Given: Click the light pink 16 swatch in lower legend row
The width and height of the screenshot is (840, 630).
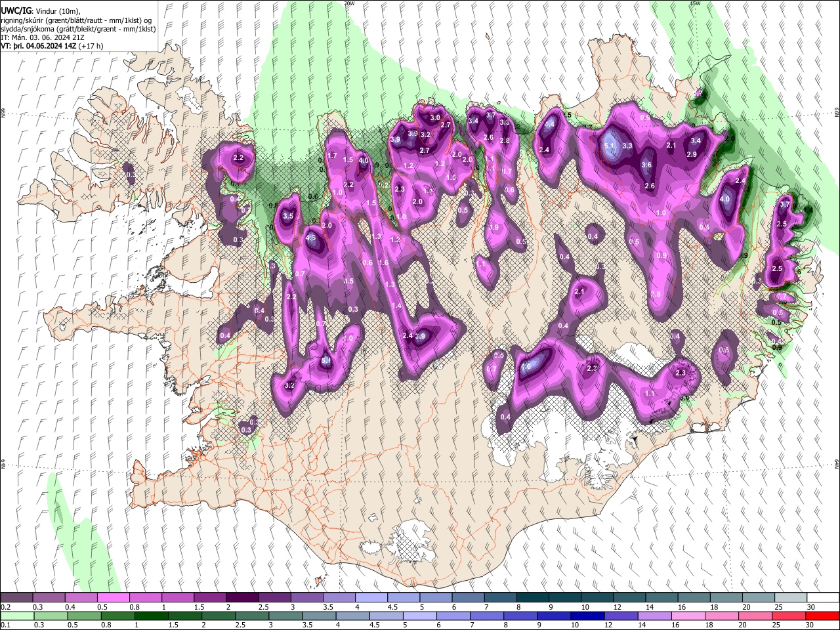Looking at the screenshot, I should pos(688,616).
